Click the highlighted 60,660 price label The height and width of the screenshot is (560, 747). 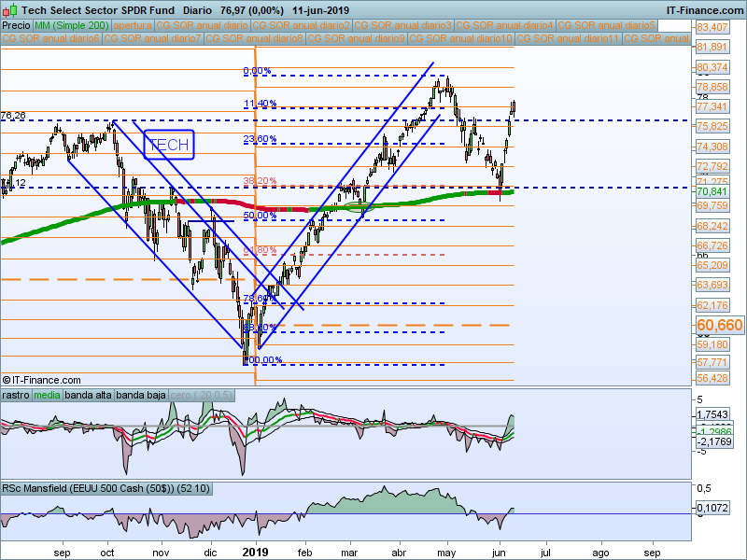tap(720, 325)
